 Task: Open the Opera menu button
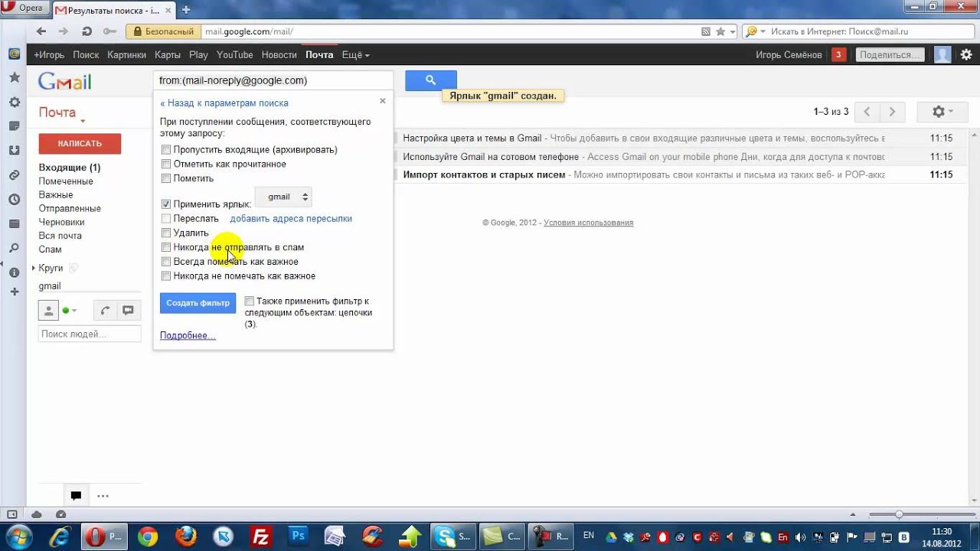click(24, 8)
